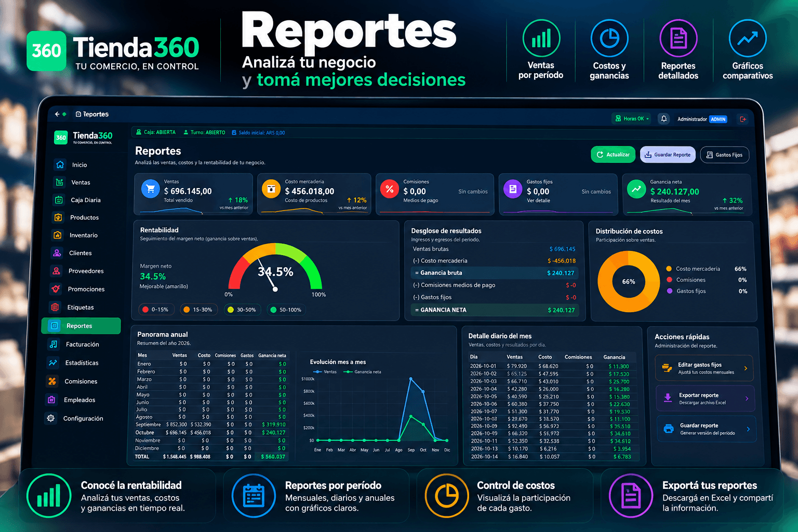Select the Comisiones percent icon in sidebar
The image size is (798, 532).
coord(52,381)
